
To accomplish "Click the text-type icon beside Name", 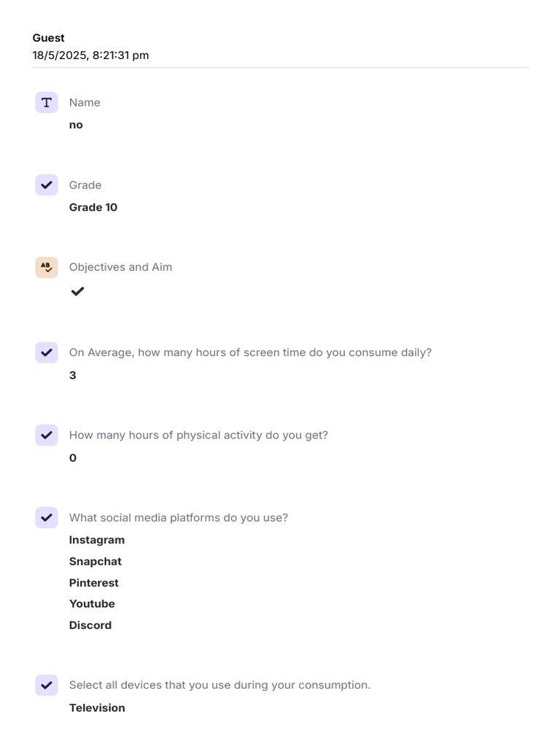I will [x=47, y=103].
